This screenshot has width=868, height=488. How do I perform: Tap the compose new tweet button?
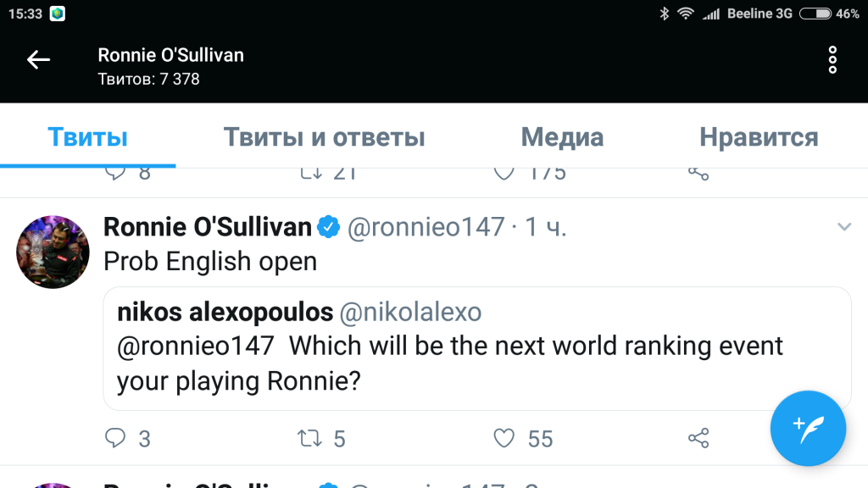(x=808, y=428)
